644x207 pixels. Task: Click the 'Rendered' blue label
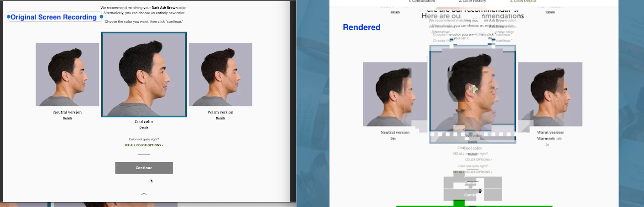pyautogui.click(x=361, y=27)
